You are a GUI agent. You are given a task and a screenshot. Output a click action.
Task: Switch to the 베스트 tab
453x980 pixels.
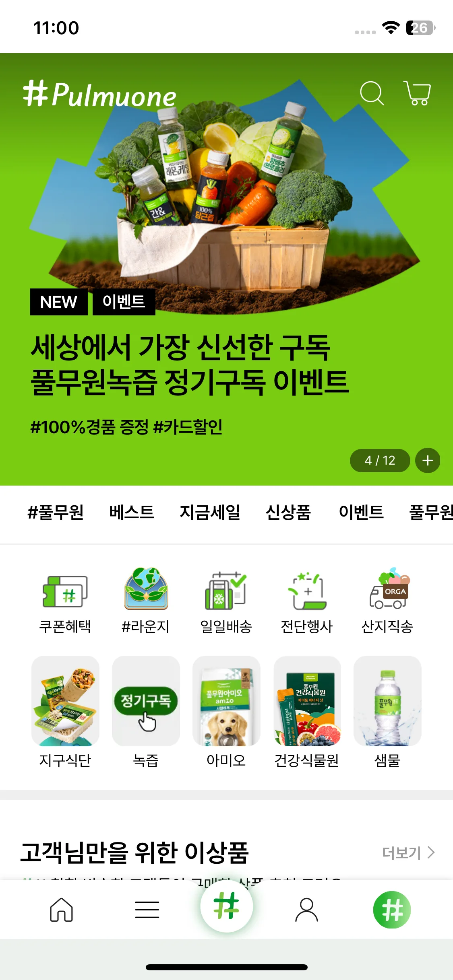click(x=132, y=512)
